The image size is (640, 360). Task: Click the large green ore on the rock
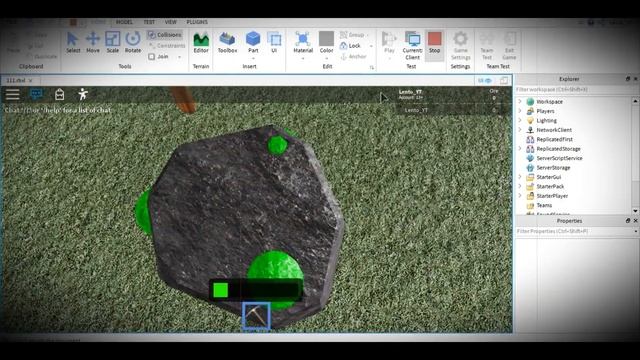[x=276, y=266]
